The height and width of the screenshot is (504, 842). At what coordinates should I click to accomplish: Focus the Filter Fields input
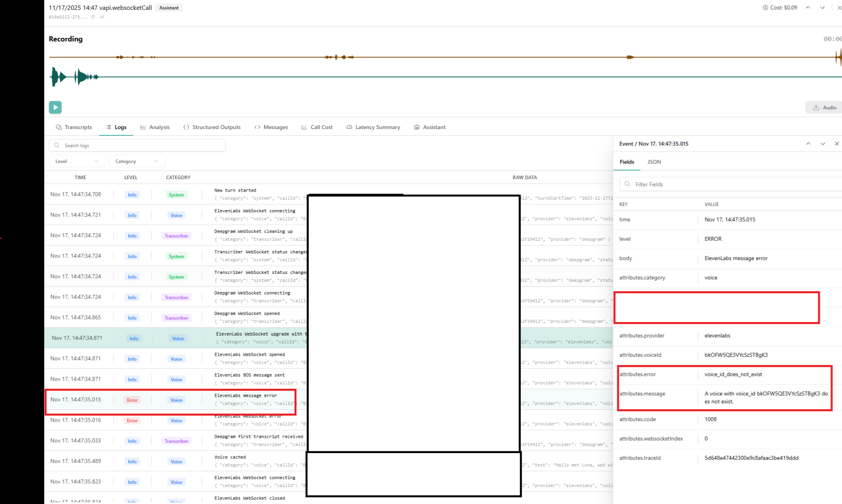[x=731, y=184]
